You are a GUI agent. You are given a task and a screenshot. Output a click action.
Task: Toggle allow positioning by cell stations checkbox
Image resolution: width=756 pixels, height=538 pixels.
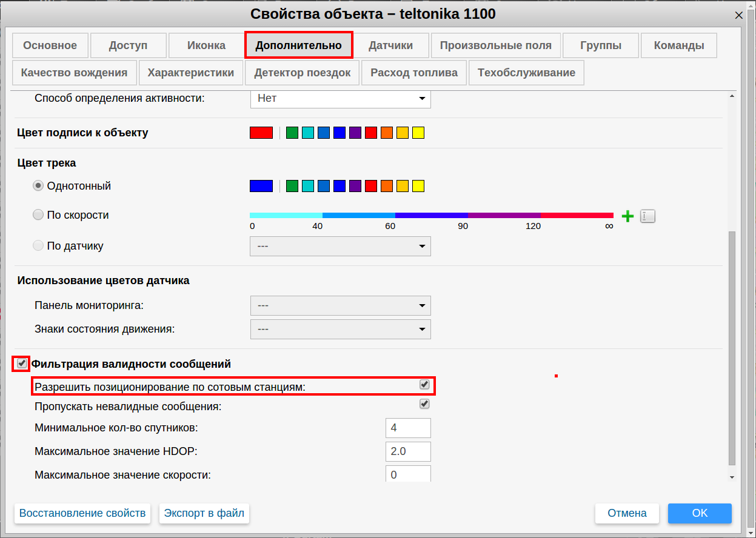tap(424, 385)
